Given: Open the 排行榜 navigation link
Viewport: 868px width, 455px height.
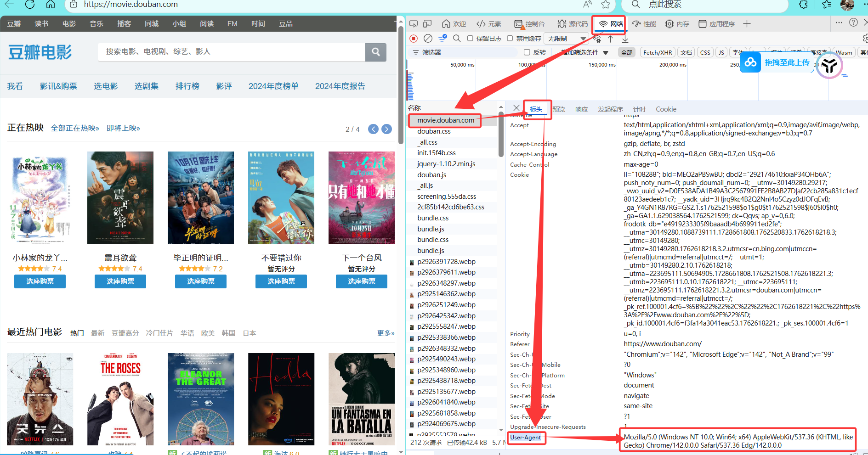Looking at the screenshot, I should 187,86.
